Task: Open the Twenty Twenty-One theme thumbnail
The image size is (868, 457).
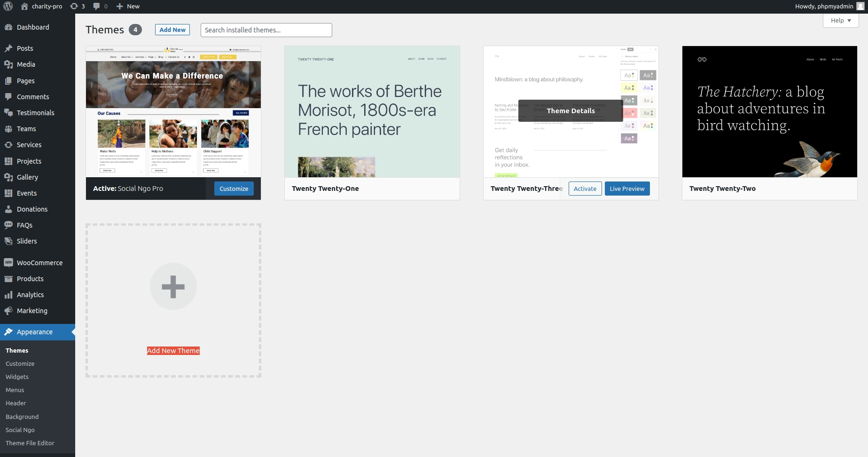Action: pos(372,111)
